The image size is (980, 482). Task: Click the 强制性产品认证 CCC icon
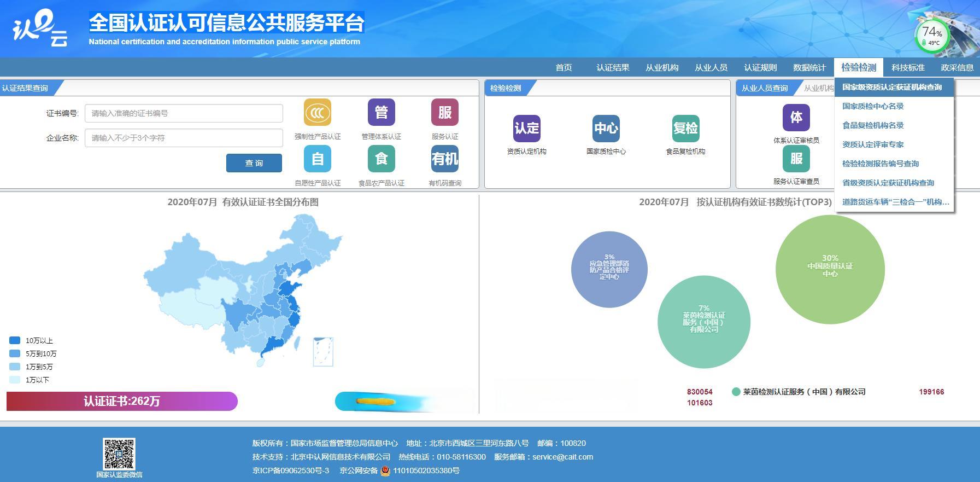click(318, 113)
